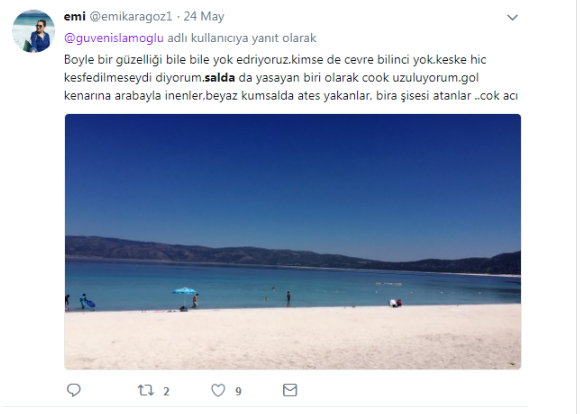Retweet this post using the arrows icon

click(x=146, y=390)
